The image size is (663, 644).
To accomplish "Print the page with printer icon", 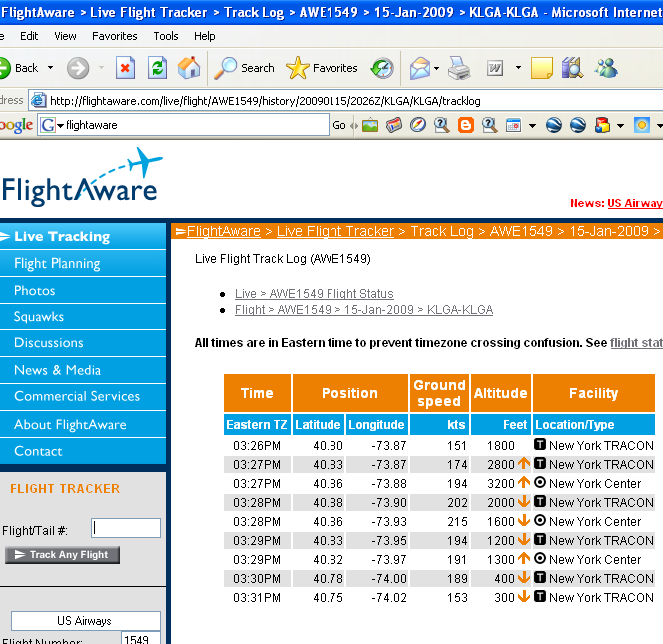I will pos(459,68).
